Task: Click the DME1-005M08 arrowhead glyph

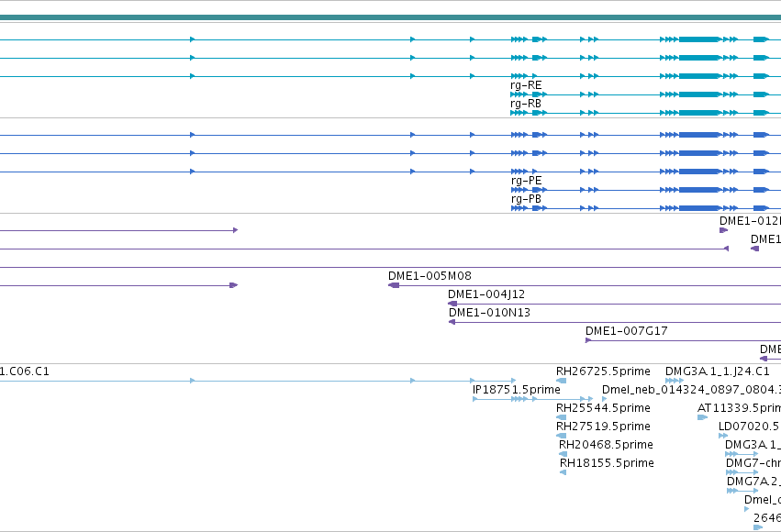Action: click(394, 285)
